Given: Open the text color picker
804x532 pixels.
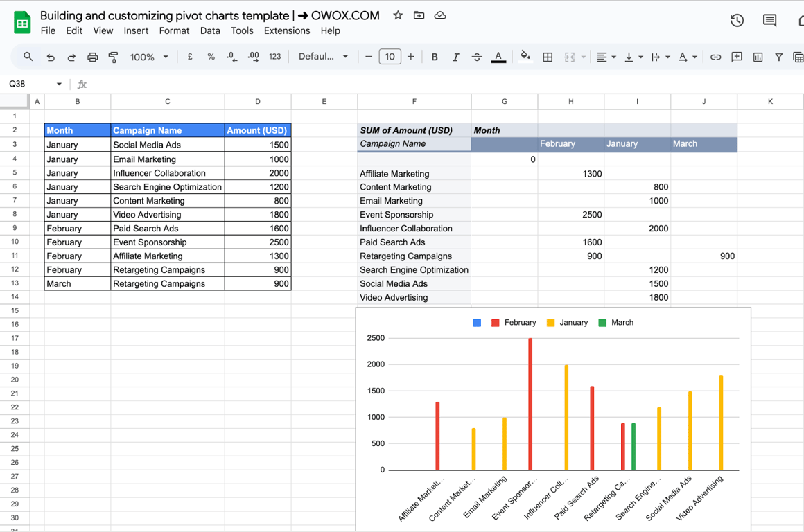Looking at the screenshot, I should (498, 57).
